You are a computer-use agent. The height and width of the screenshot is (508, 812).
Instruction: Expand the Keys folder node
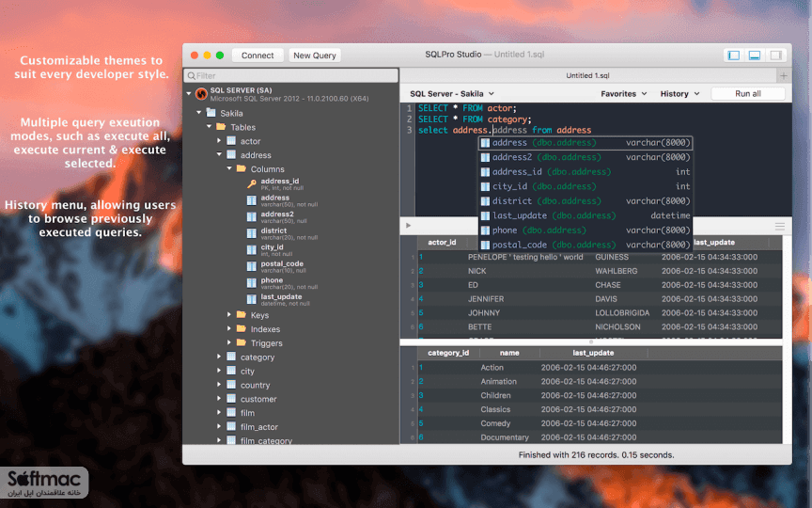[229, 314]
